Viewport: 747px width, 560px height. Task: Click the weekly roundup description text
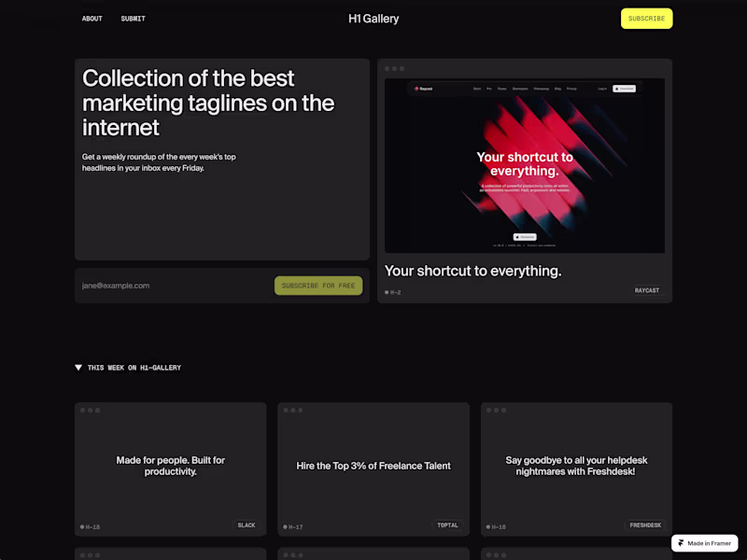coord(159,162)
